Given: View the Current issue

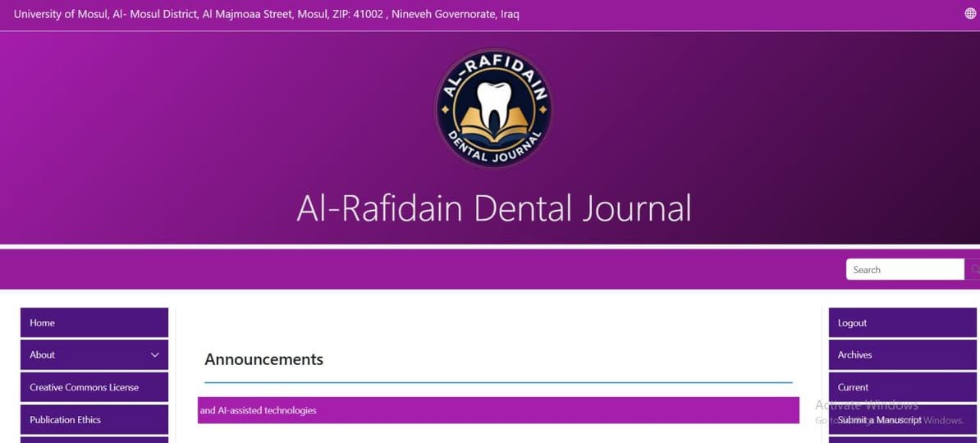Looking at the screenshot, I should 902,387.
